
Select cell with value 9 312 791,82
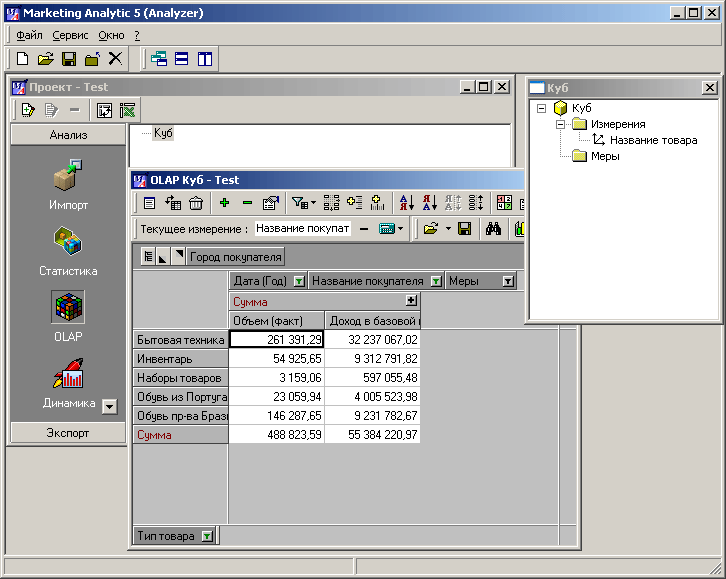[373, 359]
